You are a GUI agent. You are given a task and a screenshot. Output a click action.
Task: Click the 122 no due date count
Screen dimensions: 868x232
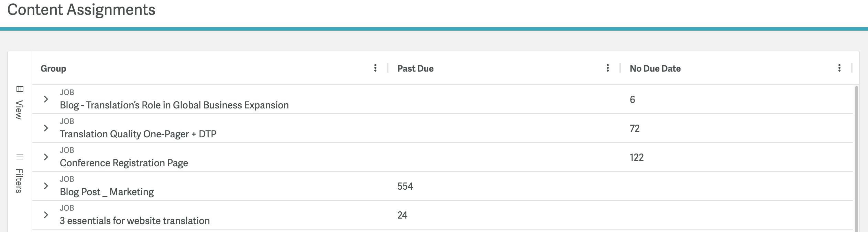[x=637, y=157]
